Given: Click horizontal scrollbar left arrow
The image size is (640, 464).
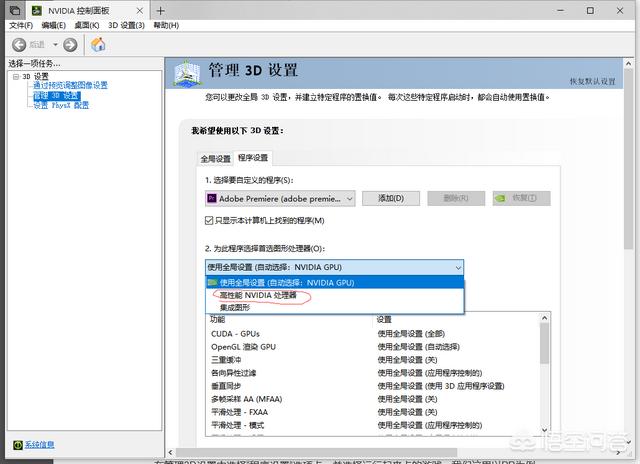Looking at the screenshot, I should tap(171, 452).
